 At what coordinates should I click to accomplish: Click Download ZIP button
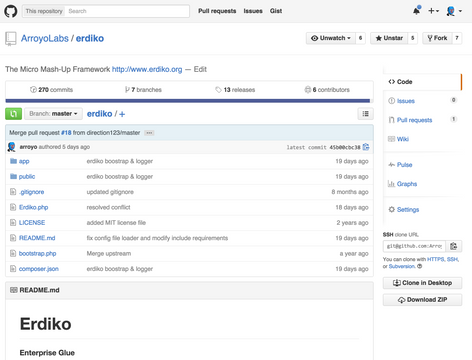click(x=422, y=300)
